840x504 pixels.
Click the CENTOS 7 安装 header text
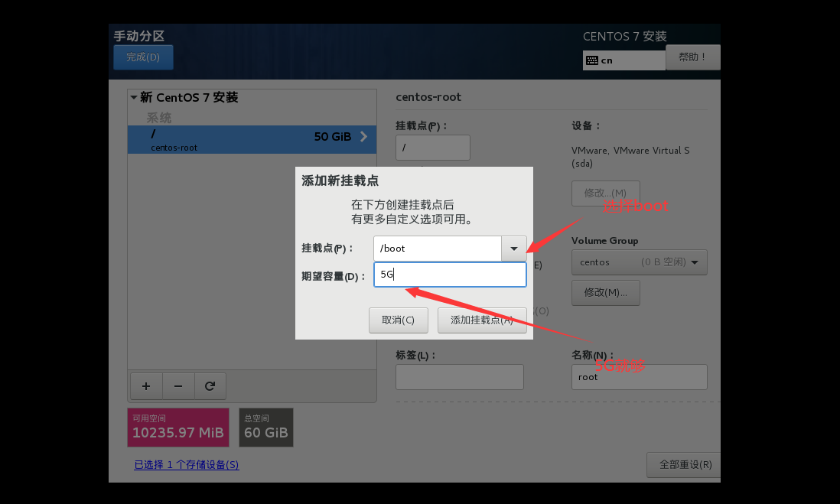tap(624, 37)
